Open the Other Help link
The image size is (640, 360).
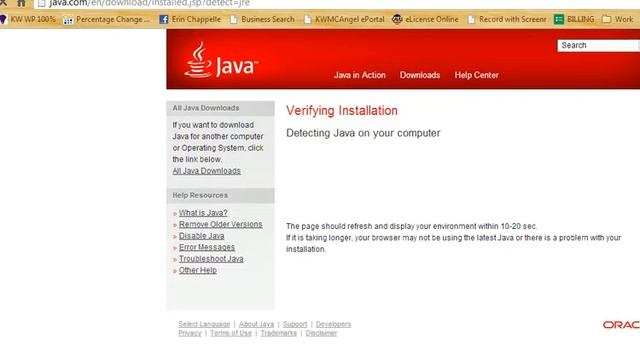coord(198,270)
